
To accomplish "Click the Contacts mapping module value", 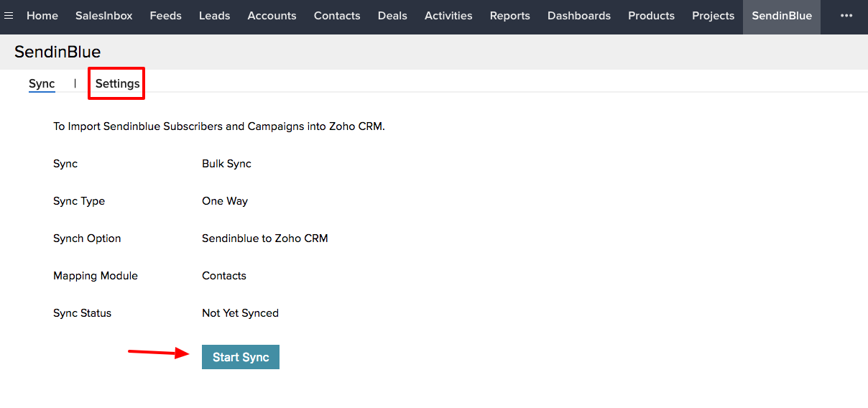I will [224, 276].
